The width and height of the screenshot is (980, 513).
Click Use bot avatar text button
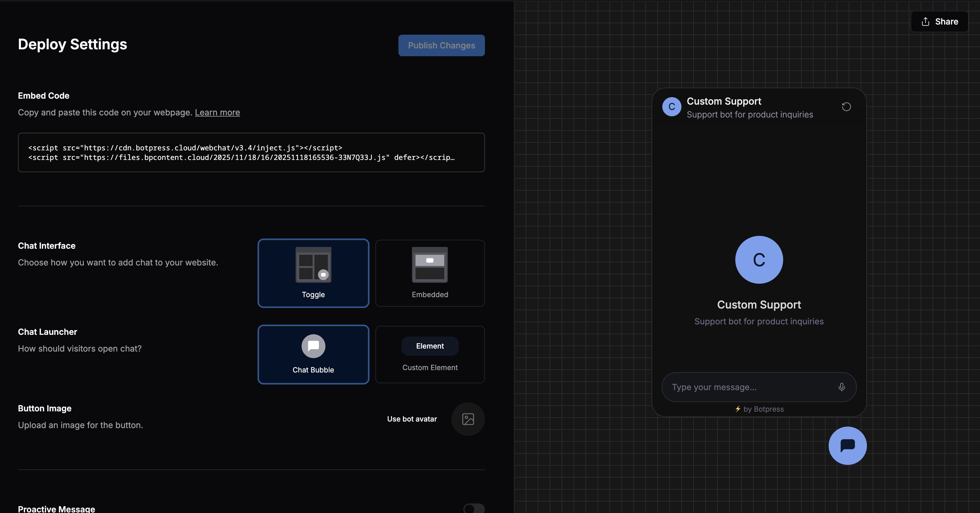point(412,419)
